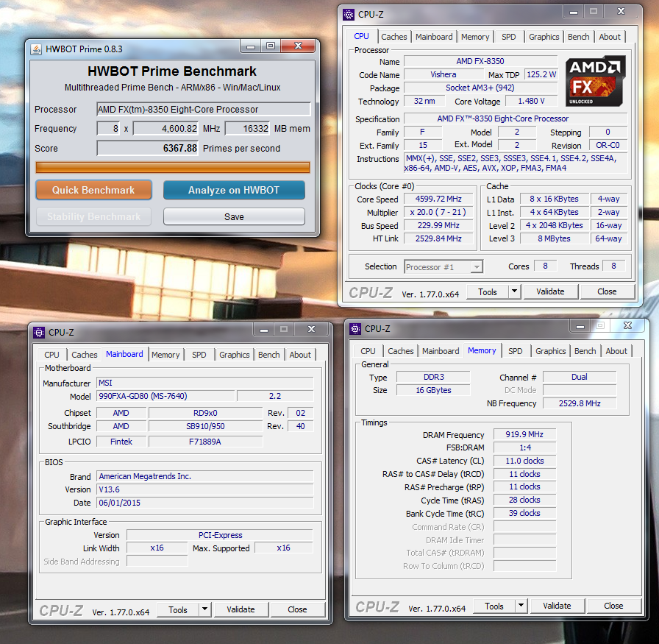The width and height of the screenshot is (659, 644).
Task: Click CPU-Z app icon in Memory window title
Action: [355, 329]
